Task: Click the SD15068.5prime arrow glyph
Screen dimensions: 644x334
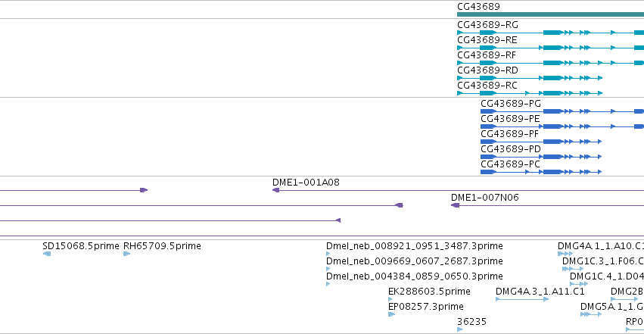Action: tap(47, 254)
